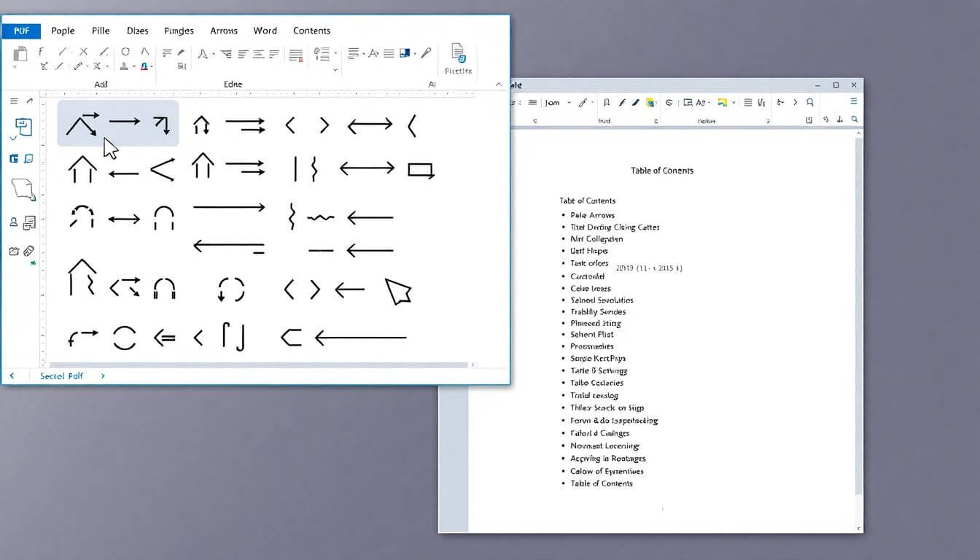980x560 pixels.
Task: Select the rectangle arrow shape
Action: pyautogui.click(x=421, y=170)
